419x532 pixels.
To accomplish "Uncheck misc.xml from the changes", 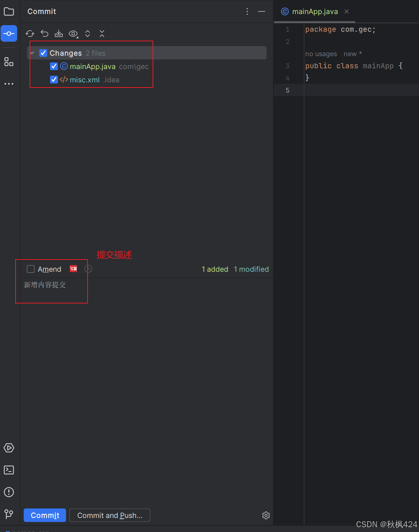I will (x=54, y=79).
